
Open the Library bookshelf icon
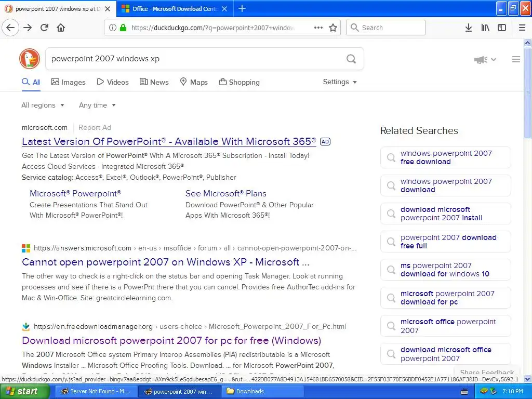[485, 28]
